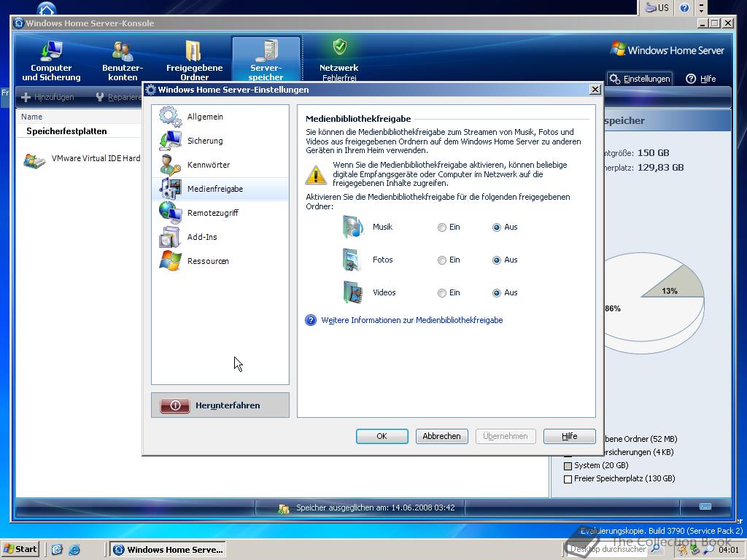Click the desktop search magnifier icon

656,548
